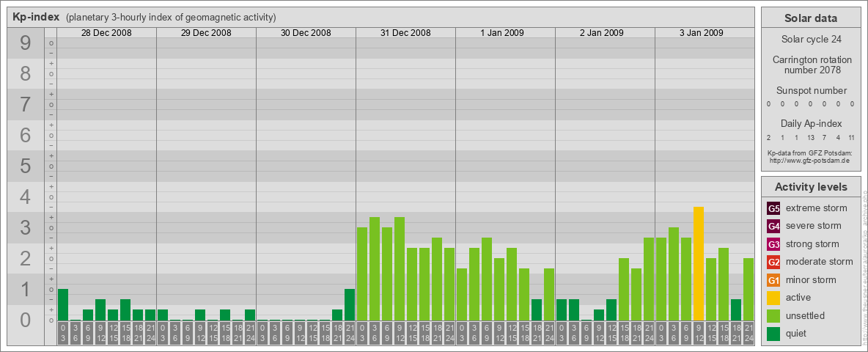Click the Carrington rotation number 2078 text
This screenshot has height=352, width=868.
[808, 65]
